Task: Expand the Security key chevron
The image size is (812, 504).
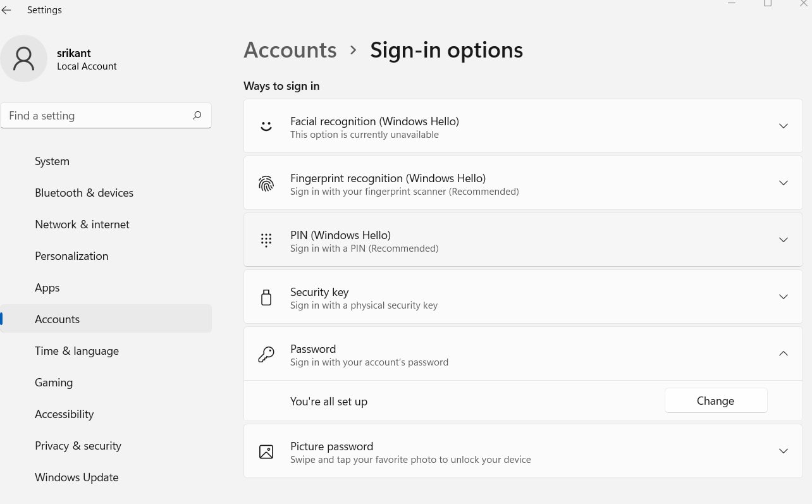Action: coord(784,297)
